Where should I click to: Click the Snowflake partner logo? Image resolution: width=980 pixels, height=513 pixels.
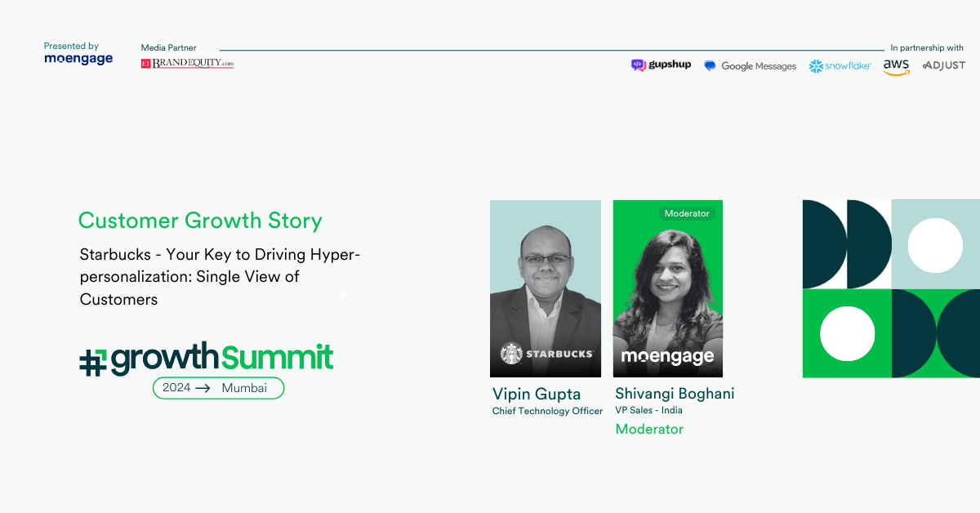[x=840, y=66]
